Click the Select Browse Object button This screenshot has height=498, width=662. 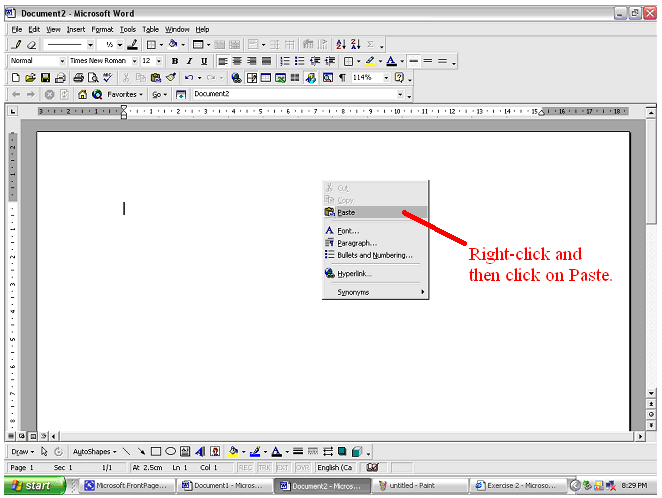click(651, 414)
